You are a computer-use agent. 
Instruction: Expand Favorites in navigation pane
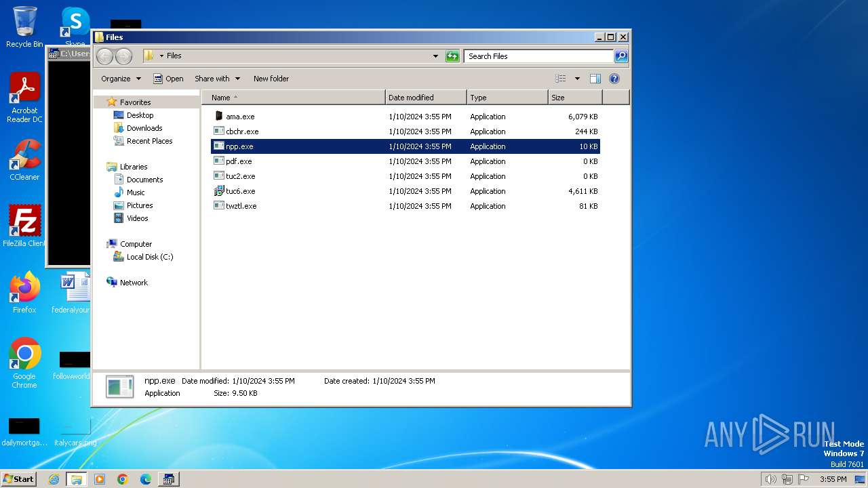tap(135, 102)
